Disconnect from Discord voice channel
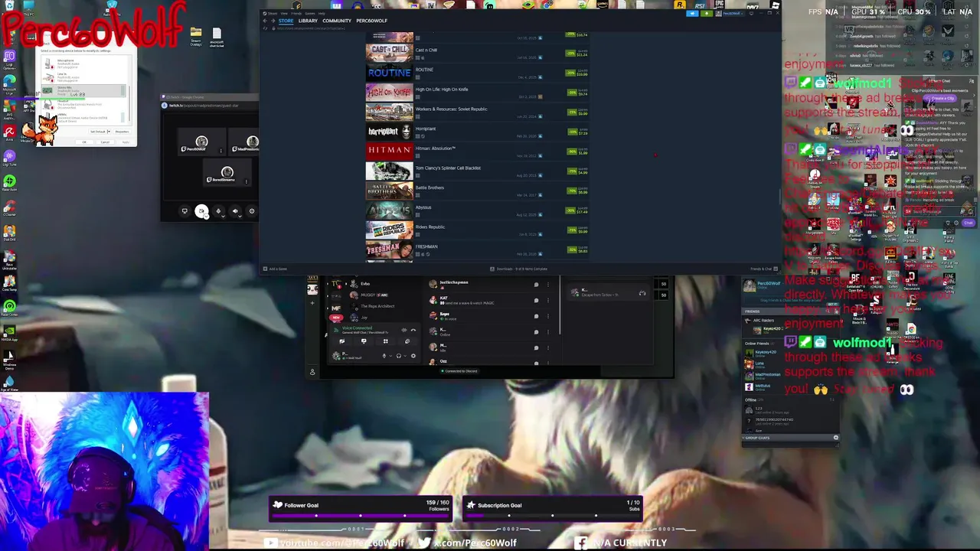 pos(413,330)
